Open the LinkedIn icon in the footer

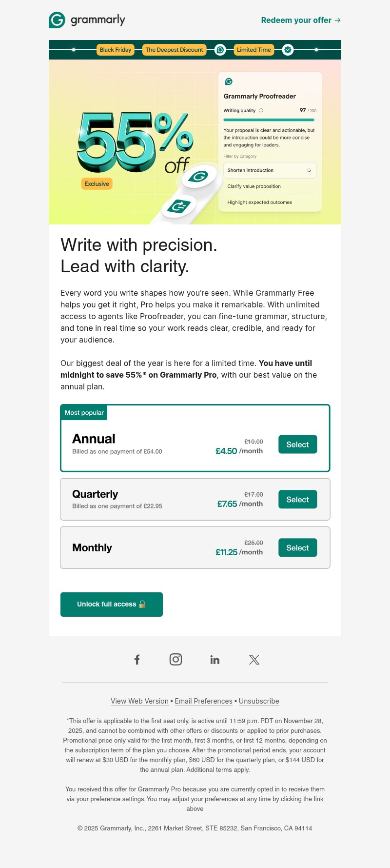pyautogui.click(x=215, y=659)
